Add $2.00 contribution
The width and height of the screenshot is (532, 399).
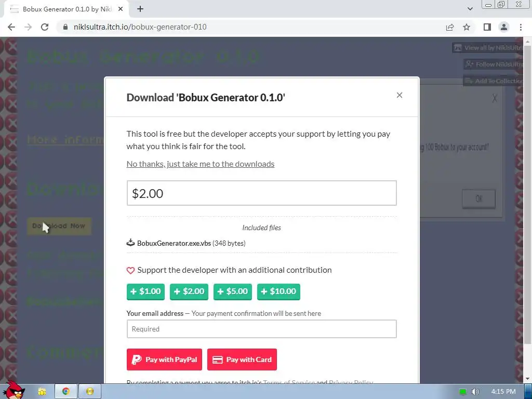point(189,292)
